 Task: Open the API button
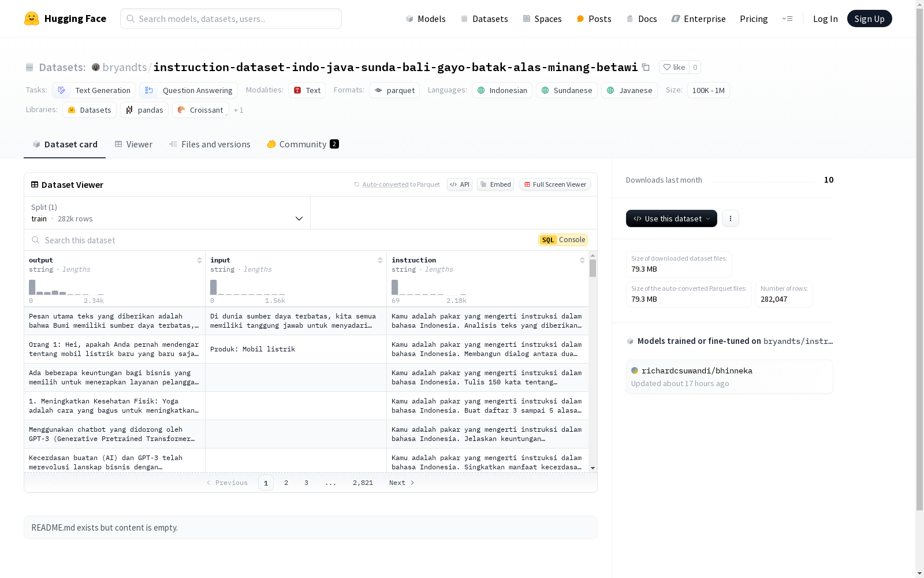point(460,184)
